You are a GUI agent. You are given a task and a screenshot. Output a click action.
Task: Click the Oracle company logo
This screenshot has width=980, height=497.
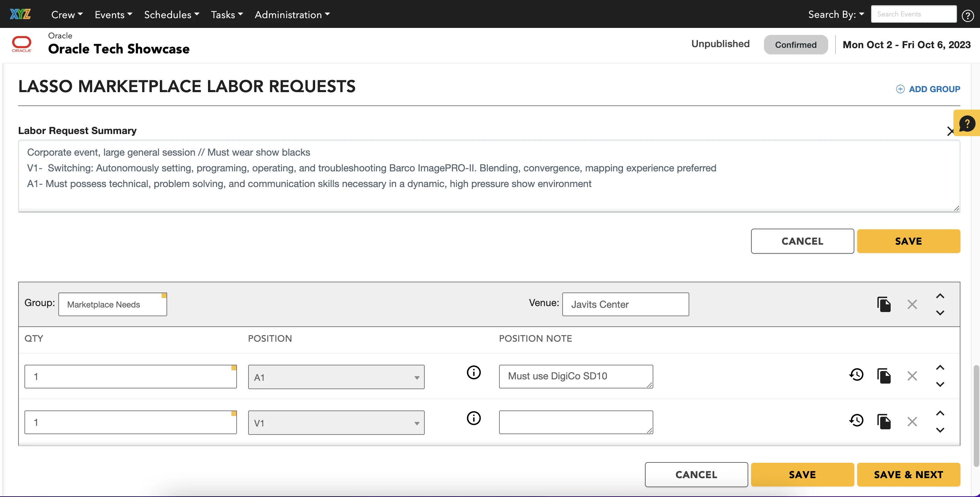pyautogui.click(x=22, y=44)
